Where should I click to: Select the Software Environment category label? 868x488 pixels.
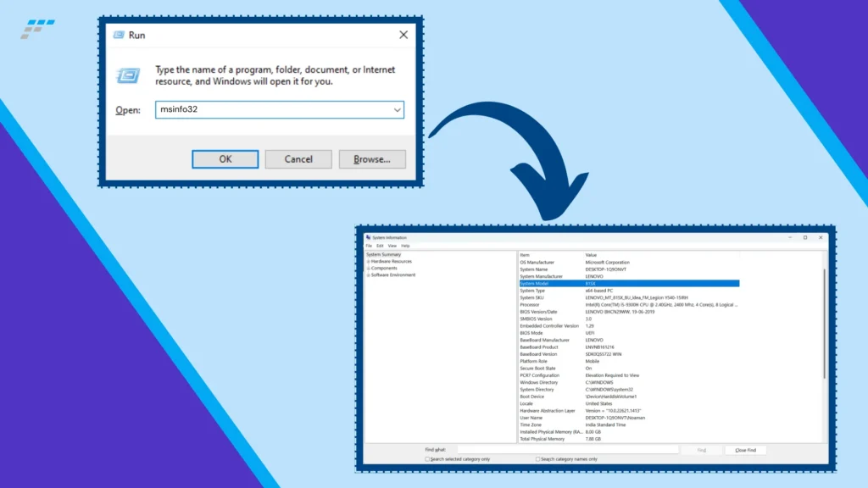point(393,275)
